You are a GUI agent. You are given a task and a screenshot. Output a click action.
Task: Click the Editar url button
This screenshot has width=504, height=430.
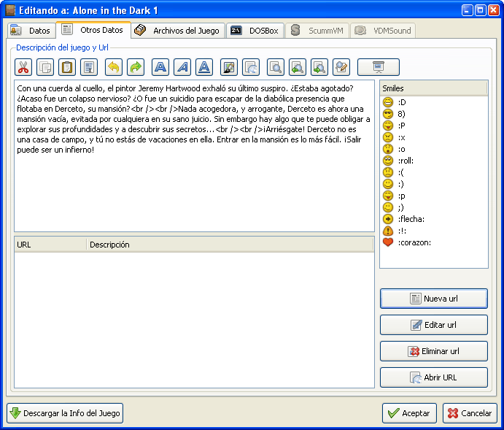click(434, 325)
